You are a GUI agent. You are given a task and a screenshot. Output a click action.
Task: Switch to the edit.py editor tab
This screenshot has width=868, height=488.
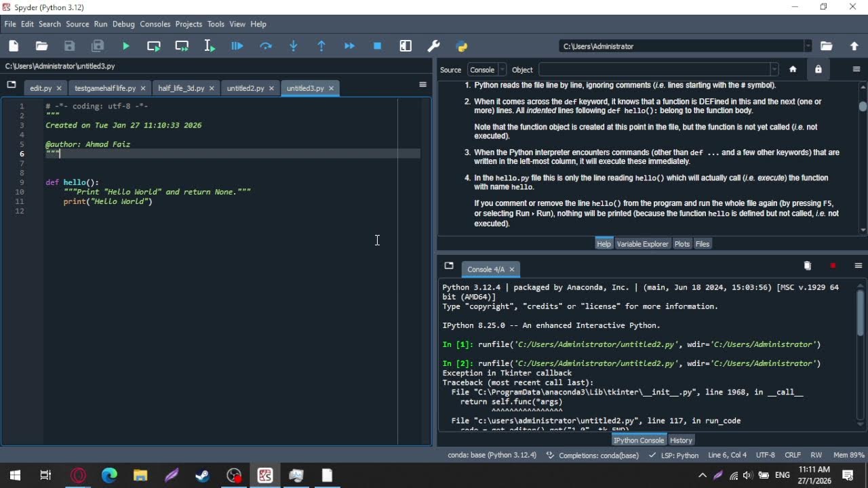coord(41,88)
